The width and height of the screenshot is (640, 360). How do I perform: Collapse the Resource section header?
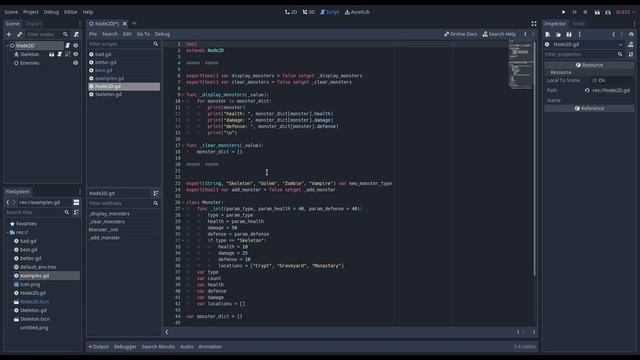[x=589, y=65]
